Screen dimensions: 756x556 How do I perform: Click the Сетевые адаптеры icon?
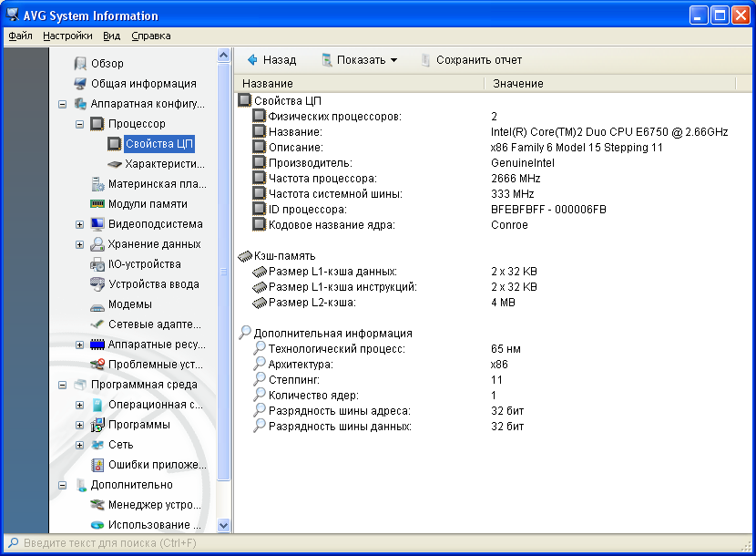[97, 324]
